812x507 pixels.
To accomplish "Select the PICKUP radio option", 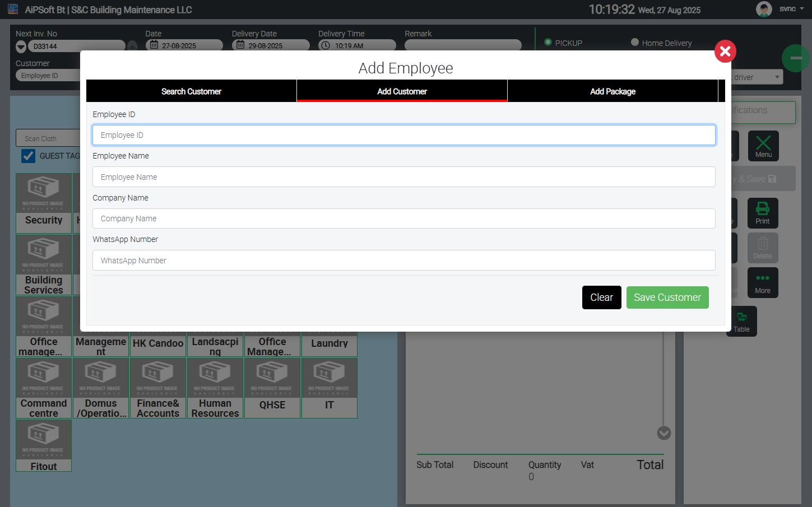I will (548, 43).
